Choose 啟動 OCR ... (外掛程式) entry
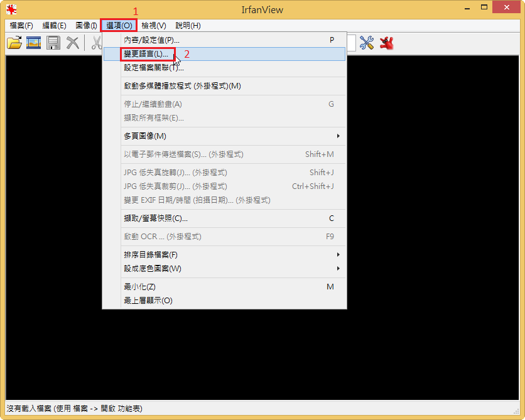The height and width of the screenshot is (420, 525). coord(224,237)
